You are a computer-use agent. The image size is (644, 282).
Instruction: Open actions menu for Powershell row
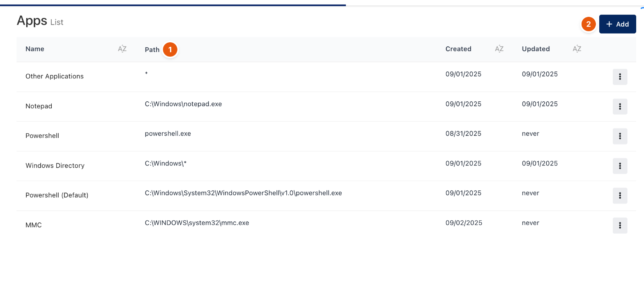coord(620,136)
